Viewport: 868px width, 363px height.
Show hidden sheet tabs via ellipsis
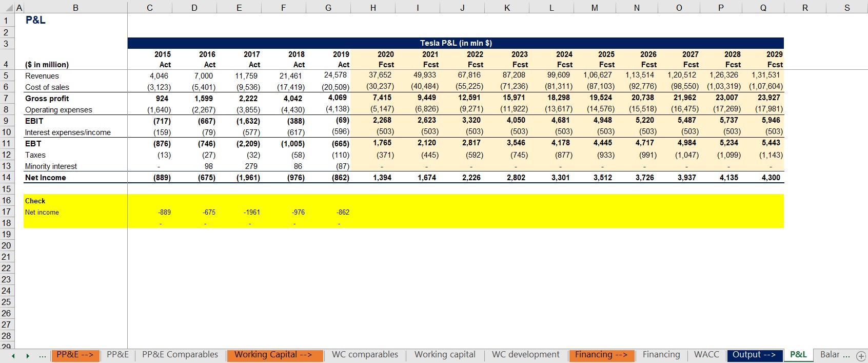pyautogui.click(x=42, y=355)
